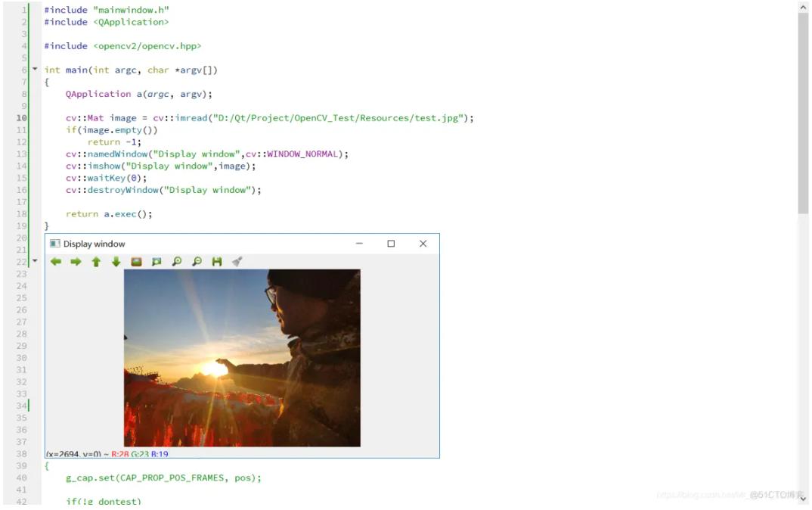
Task: Pan the image down with down arrow
Action: click(x=116, y=262)
